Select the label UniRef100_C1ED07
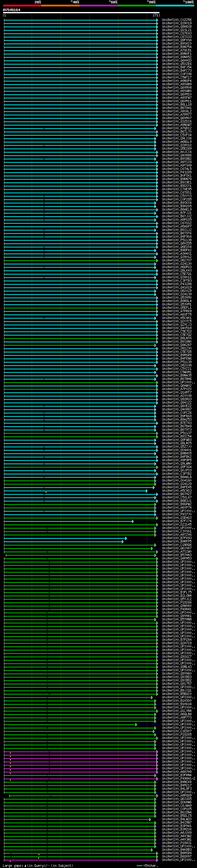This screenshot has width=197, height=868. click(x=176, y=731)
